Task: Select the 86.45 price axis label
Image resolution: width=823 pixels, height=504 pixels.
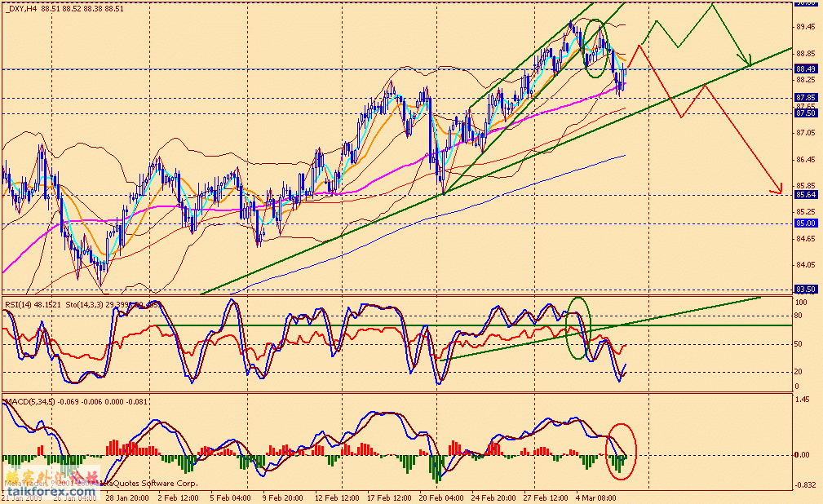Action: point(806,160)
